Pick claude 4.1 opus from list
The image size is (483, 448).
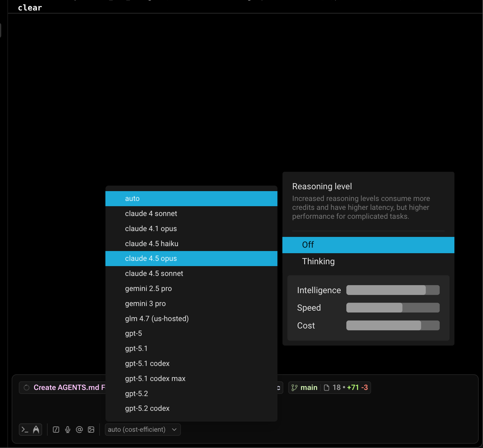pyautogui.click(x=191, y=229)
